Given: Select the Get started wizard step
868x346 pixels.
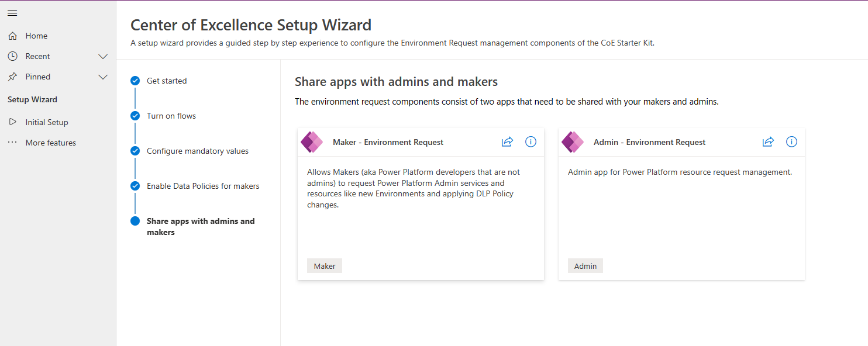Looking at the screenshot, I should 167,81.
